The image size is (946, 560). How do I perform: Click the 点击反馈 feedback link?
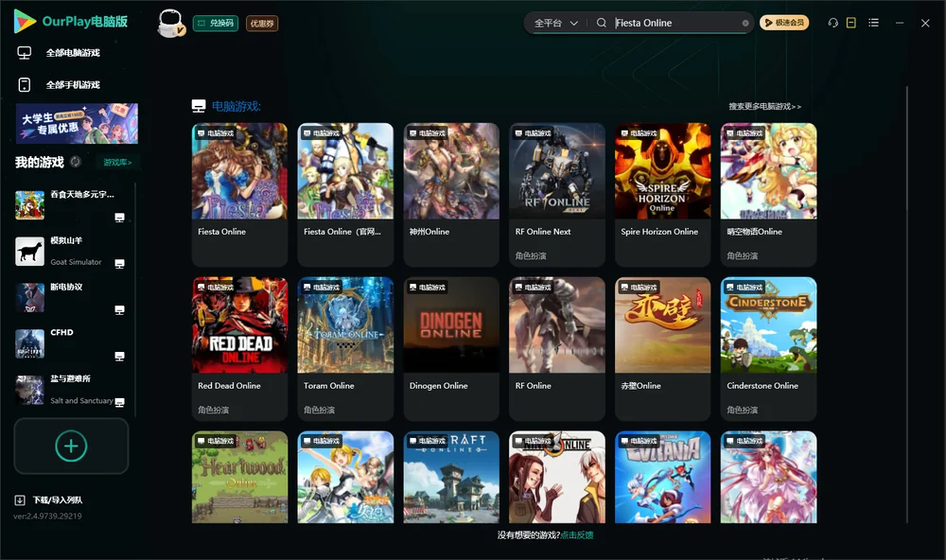[x=577, y=535]
